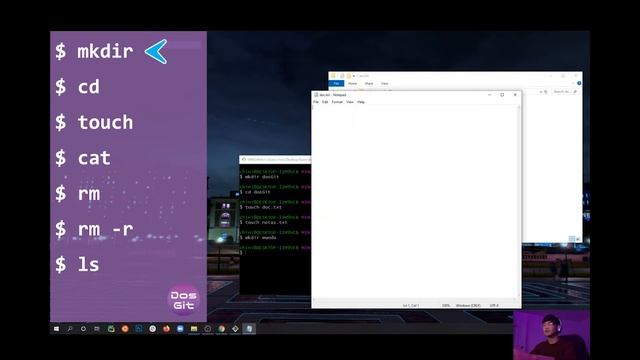This screenshot has height=360, width=640.
Task: Expand the Explorer address history dropdown
Action: point(541,92)
